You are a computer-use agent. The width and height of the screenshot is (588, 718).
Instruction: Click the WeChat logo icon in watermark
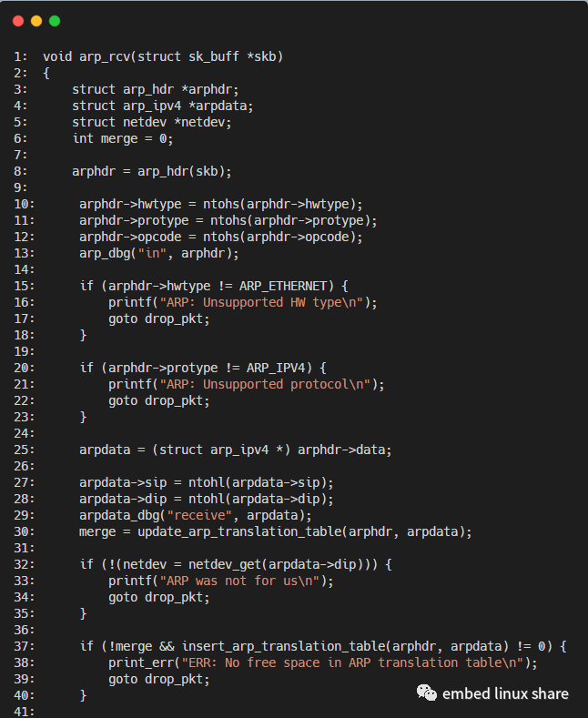(x=426, y=693)
